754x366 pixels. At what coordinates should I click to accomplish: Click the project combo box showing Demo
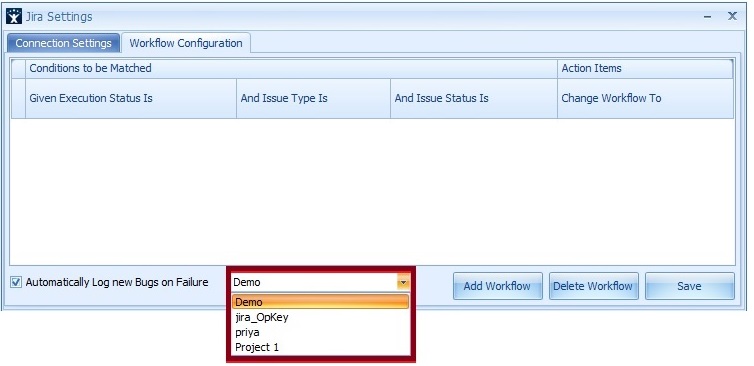(x=320, y=282)
